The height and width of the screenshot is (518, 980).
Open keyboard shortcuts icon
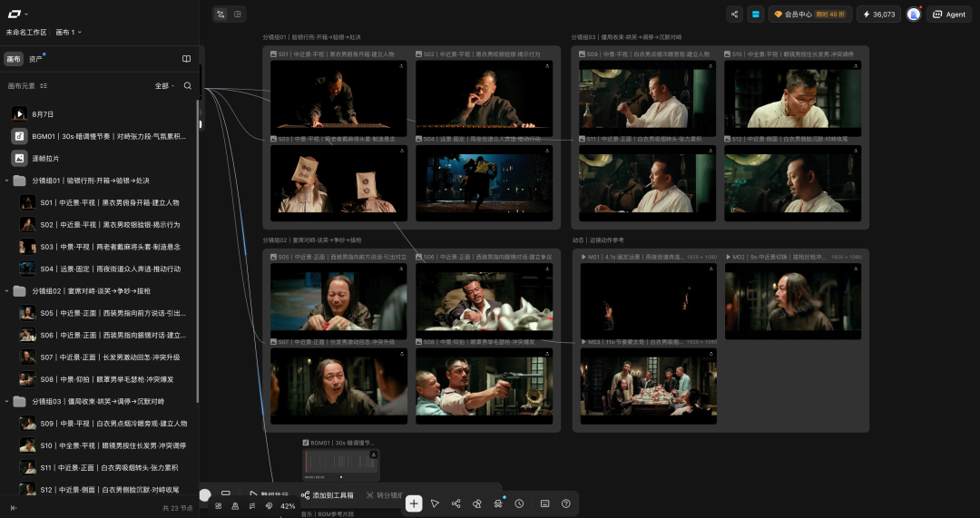[x=545, y=503]
